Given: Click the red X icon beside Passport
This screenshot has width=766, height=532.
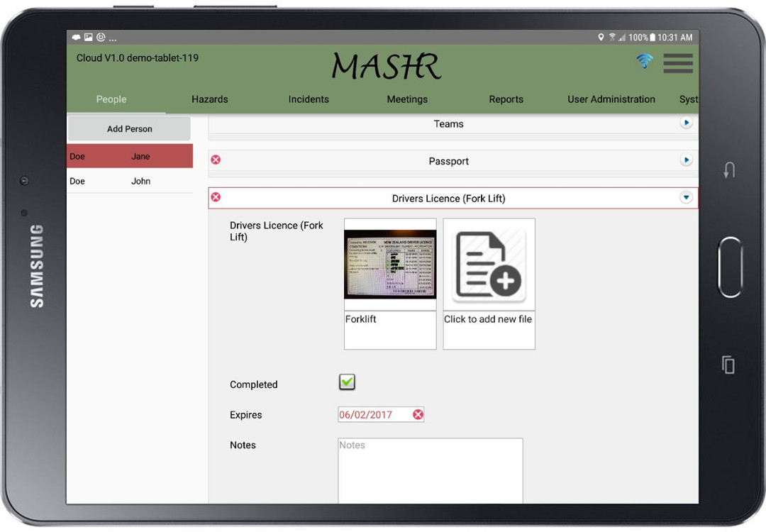Looking at the screenshot, I should pos(216,160).
